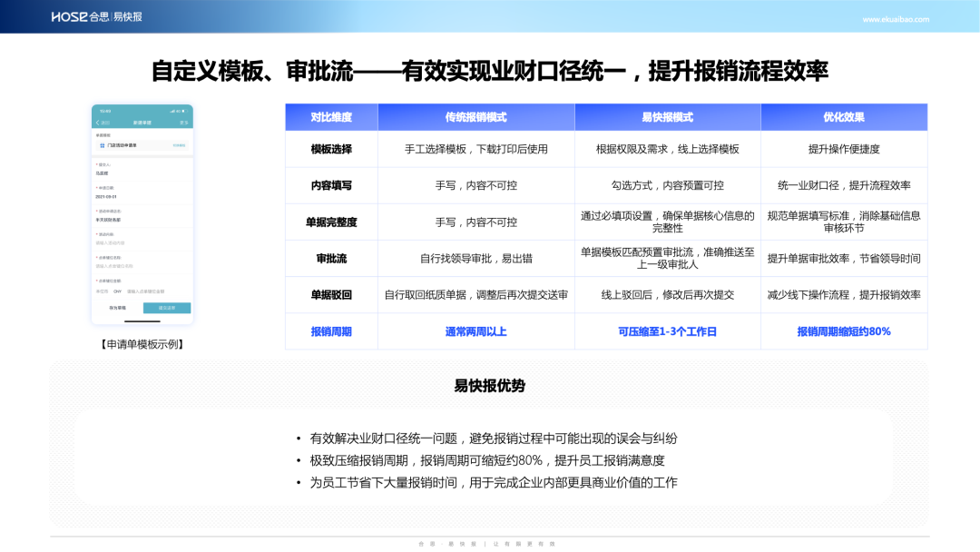Click the CNY currency selector in phone form
The height and width of the screenshot is (552, 980).
coord(118,291)
